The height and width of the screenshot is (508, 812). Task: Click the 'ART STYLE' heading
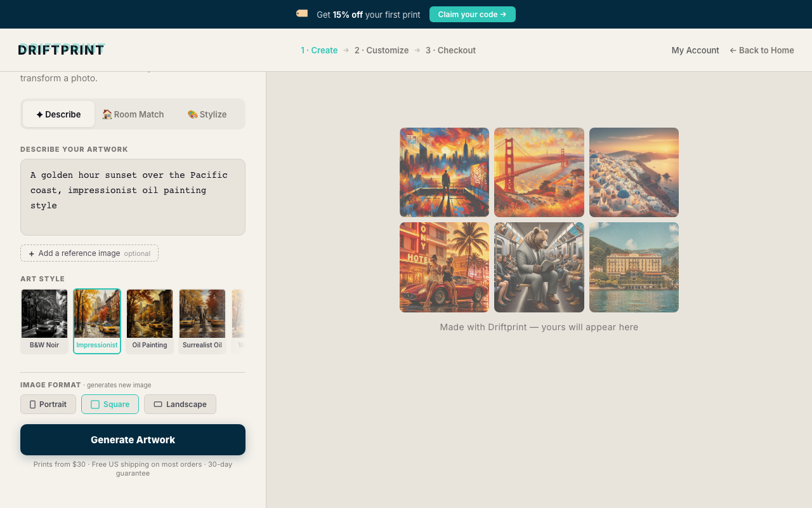click(x=43, y=279)
